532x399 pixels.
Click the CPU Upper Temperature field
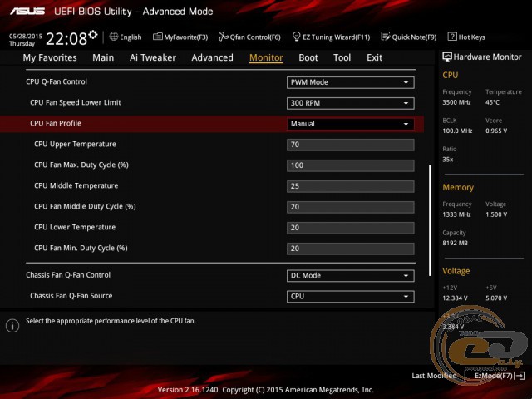pyautogui.click(x=351, y=145)
